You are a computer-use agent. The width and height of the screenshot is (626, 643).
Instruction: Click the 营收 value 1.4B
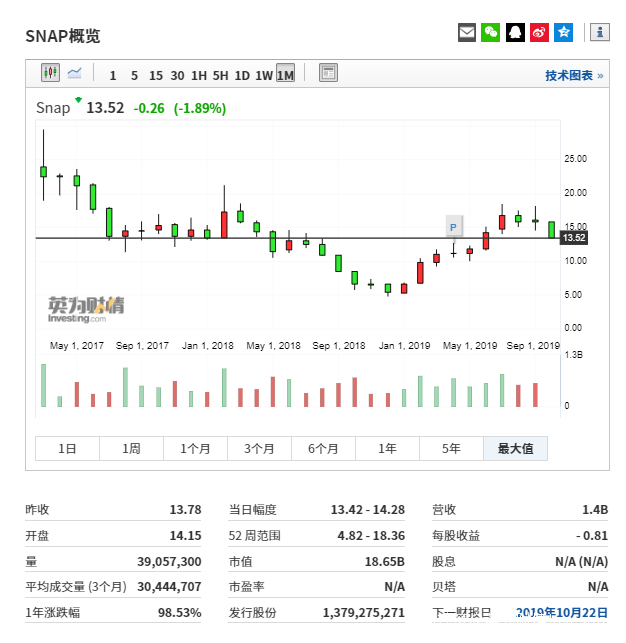[595, 510]
